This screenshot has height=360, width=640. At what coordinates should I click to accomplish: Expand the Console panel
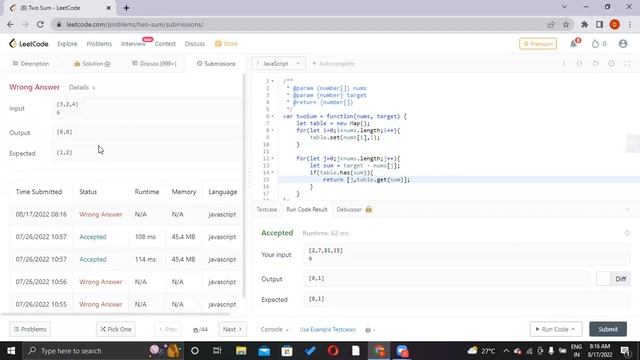pos(274,329)
